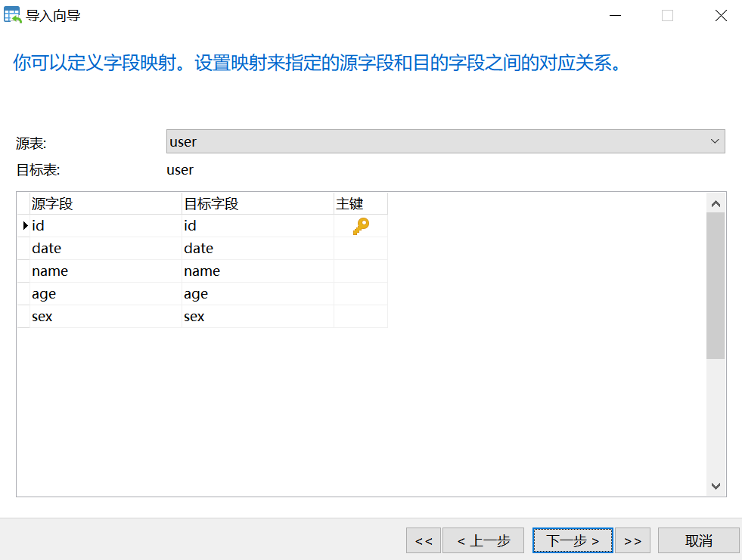Toggle primary key for the date field

tap(361, 248)
